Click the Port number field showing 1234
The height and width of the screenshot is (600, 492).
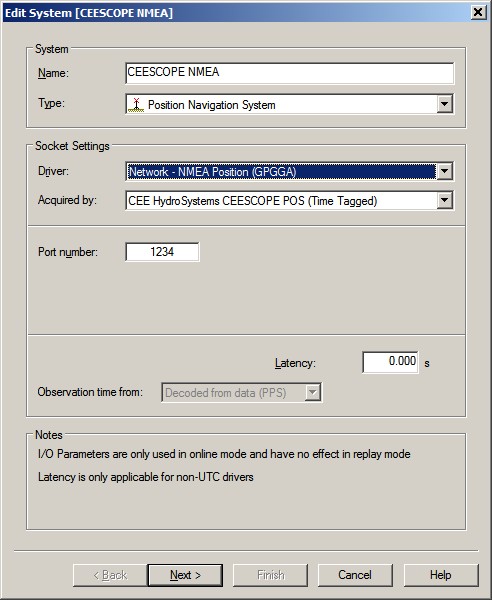162,252
